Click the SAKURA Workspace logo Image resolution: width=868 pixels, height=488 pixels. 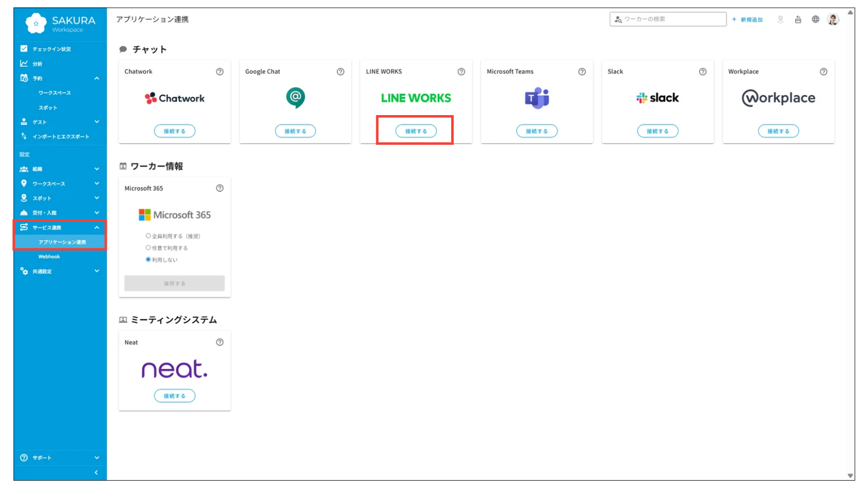pyautogui.click(x=60, y=23)
